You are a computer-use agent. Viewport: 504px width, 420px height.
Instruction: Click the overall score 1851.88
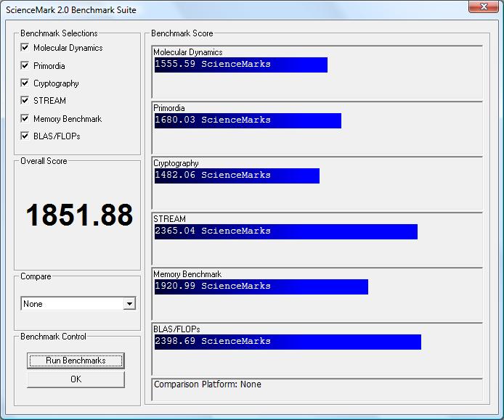point(79,215)
